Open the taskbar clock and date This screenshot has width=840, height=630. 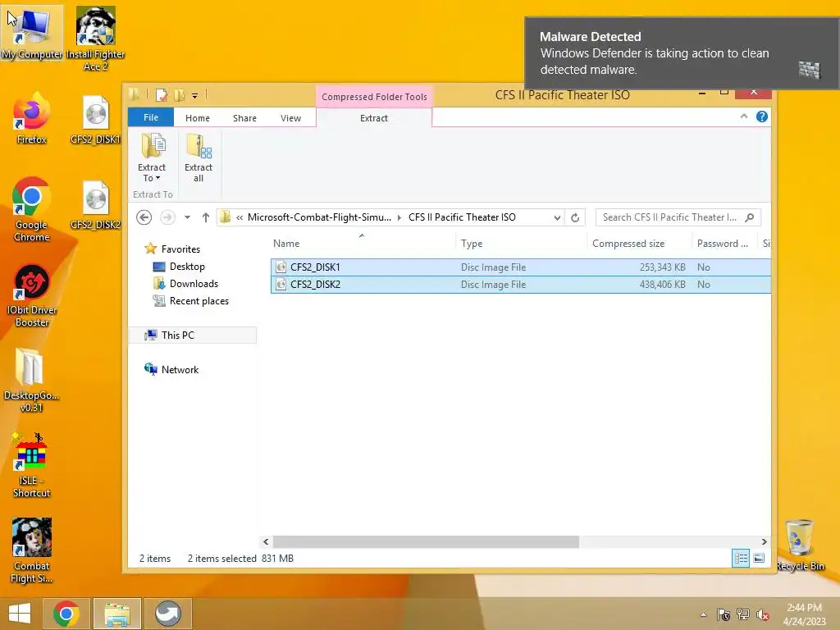pyautogui.click(x=804, y=614)
